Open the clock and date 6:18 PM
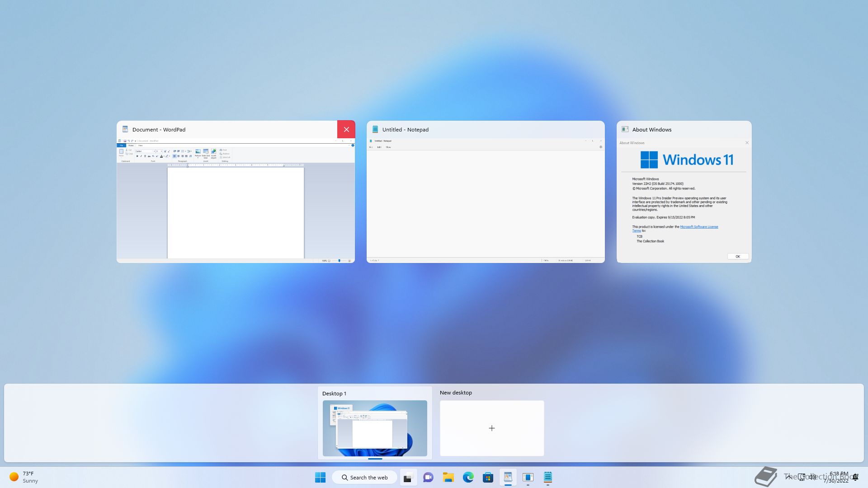Viewport: 868px width, 488px height. coord(836,477)
